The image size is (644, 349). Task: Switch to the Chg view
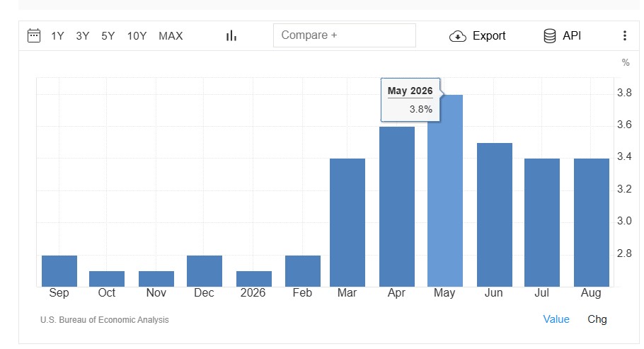597,319
